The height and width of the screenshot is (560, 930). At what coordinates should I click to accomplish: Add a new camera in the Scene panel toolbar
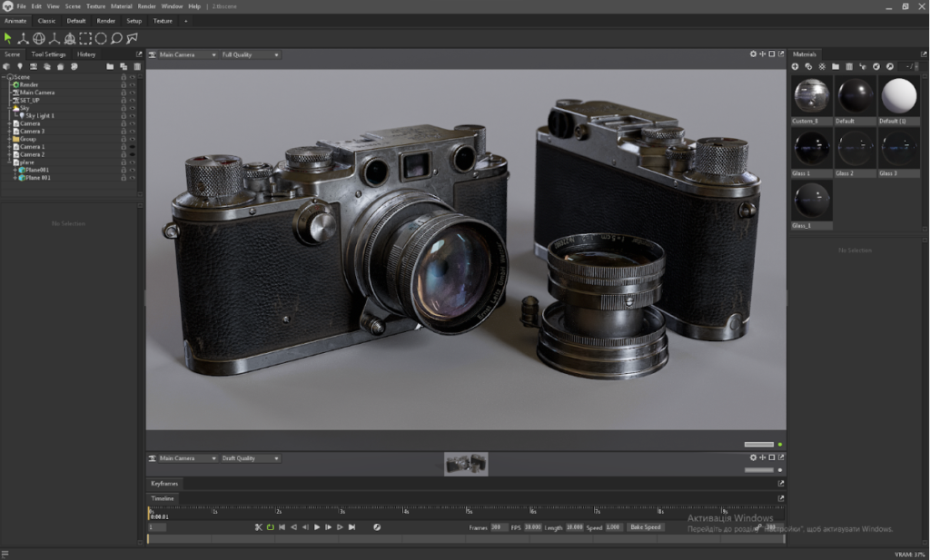pyautogui.click(x=34, y=66)
